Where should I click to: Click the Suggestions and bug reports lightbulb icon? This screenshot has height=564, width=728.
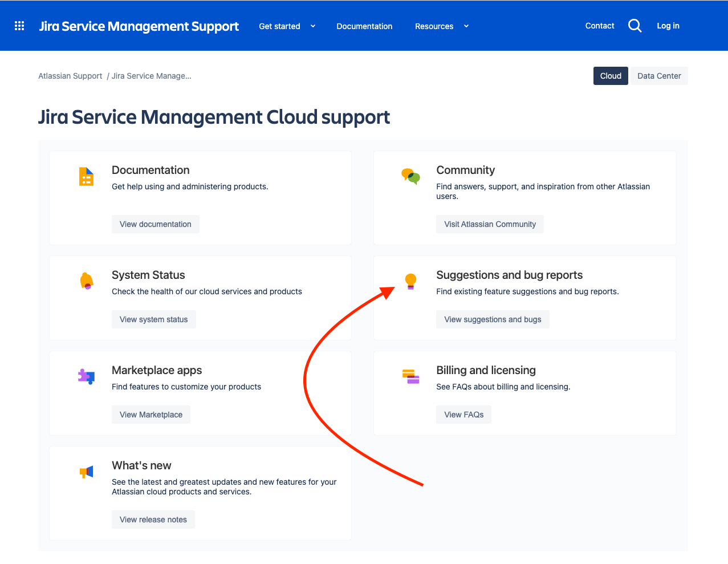point(410,281)
